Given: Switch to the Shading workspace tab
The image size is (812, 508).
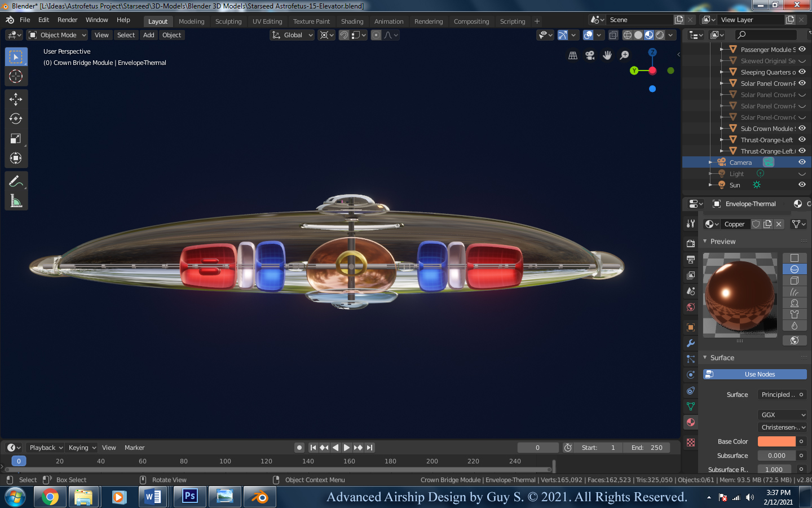Looking at the screenshot, I should point(352,21).
